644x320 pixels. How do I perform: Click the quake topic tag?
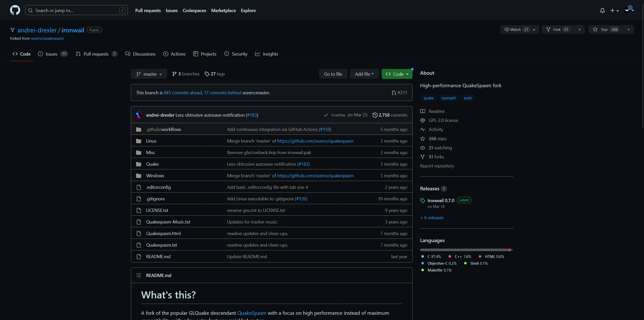(x=428, y=98)
